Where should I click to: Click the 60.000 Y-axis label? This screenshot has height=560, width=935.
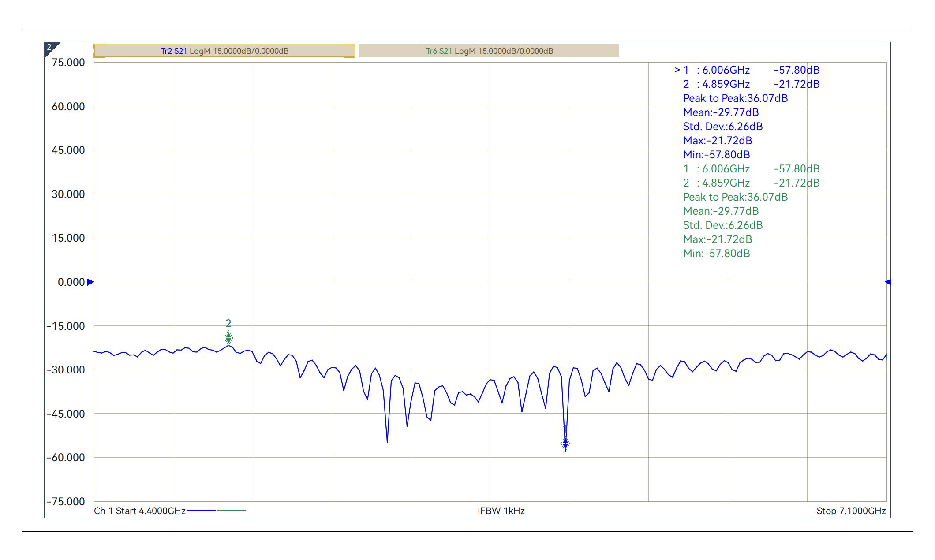coord(68,106)
